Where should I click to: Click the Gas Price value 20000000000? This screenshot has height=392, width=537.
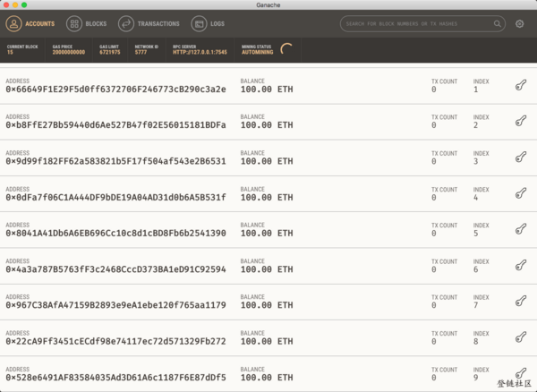[x=69, y=53]
